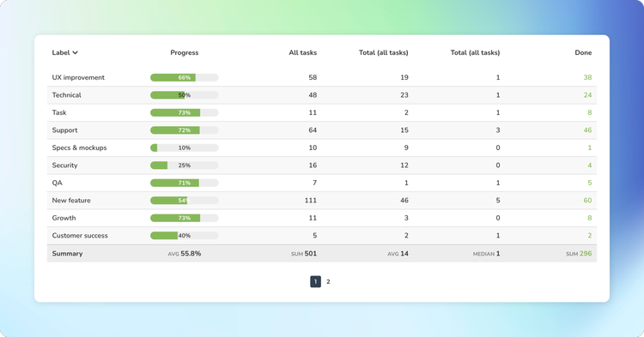Select the Specs & mockups label
The image size is (644, 337).
coord(79,147)
